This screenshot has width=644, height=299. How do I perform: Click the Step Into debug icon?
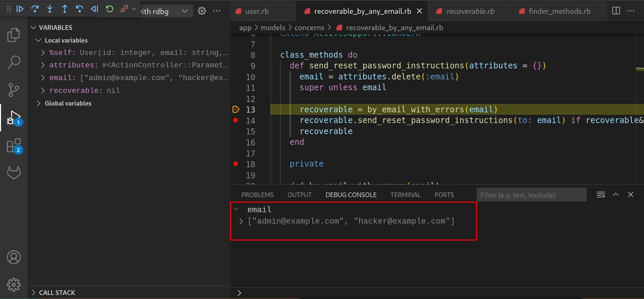(50, 9)
